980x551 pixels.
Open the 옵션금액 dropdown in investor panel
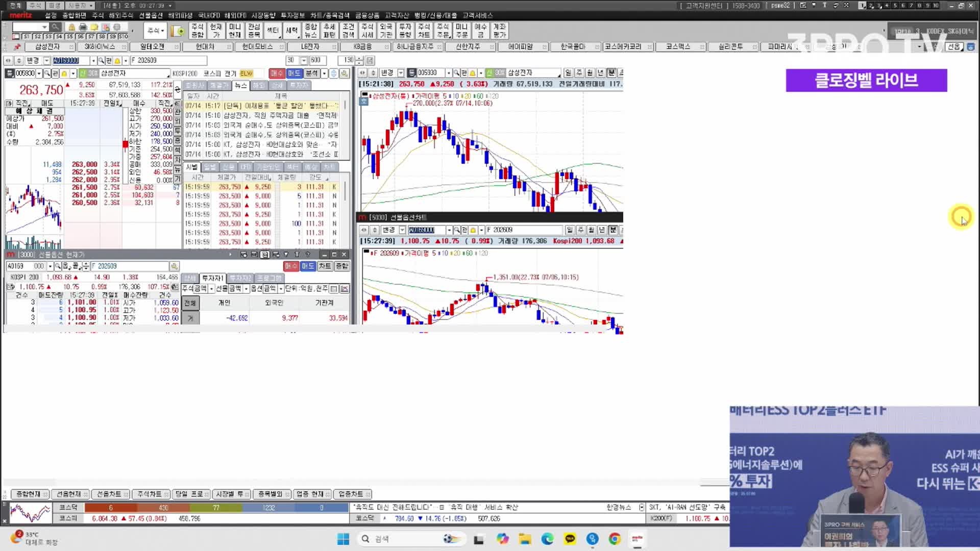pyautogui.click(x=281, y=289)
